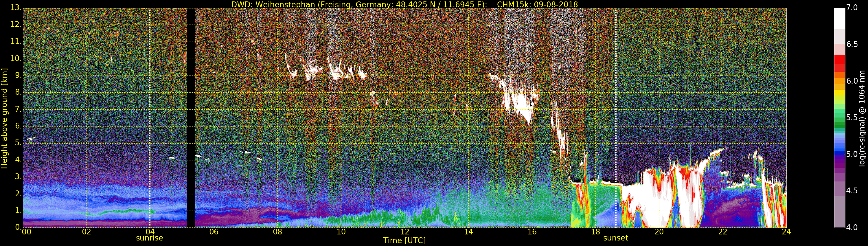This screenshot has height=246, width=868.
Task: Select the '18' tick on the time axis
Action: (x=595, y=232)
